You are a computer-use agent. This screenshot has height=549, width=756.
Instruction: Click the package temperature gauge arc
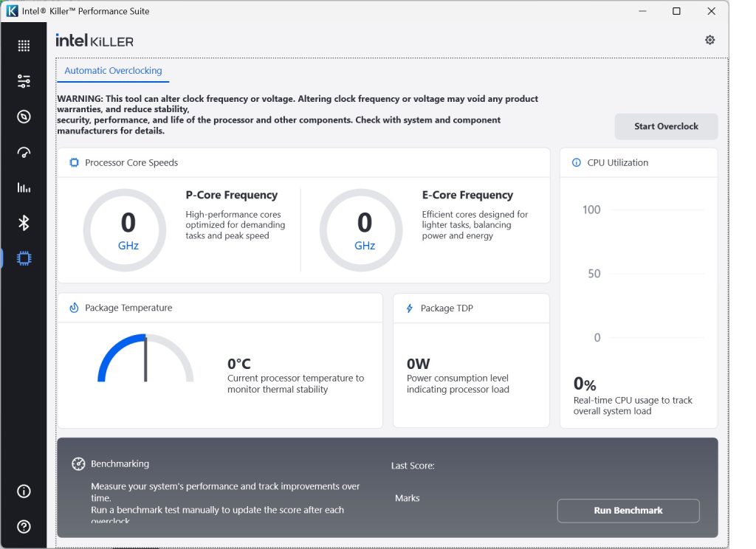145,358
